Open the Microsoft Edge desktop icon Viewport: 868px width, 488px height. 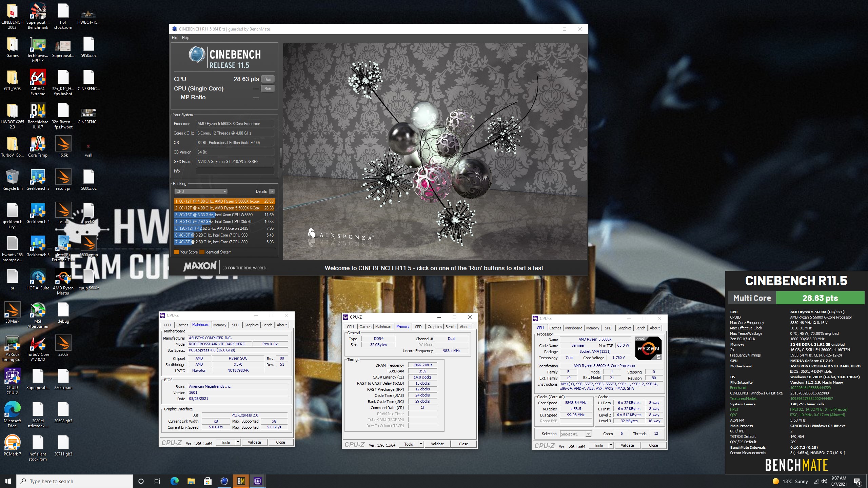pos(12,415)
